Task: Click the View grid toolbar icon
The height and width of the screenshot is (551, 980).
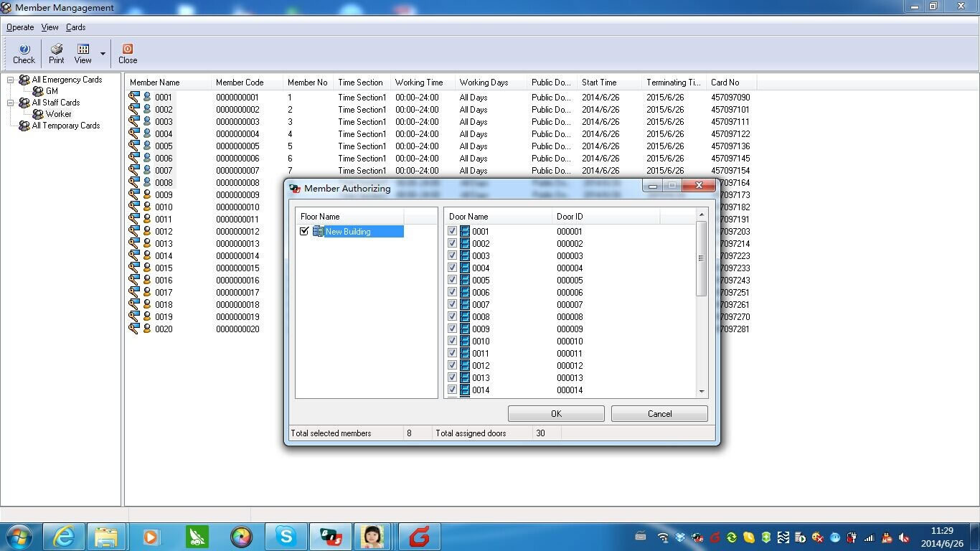Action: point(83,50)
